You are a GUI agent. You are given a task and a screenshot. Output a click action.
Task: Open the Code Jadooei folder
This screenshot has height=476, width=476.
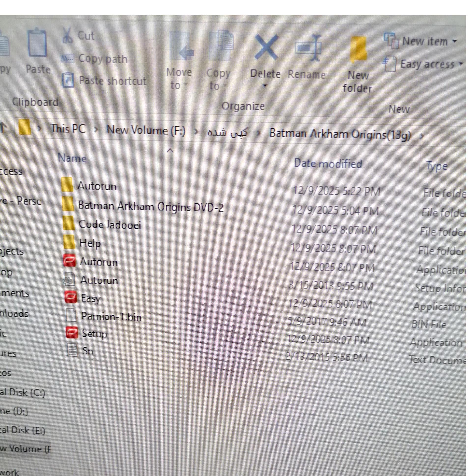coord(110,224)
